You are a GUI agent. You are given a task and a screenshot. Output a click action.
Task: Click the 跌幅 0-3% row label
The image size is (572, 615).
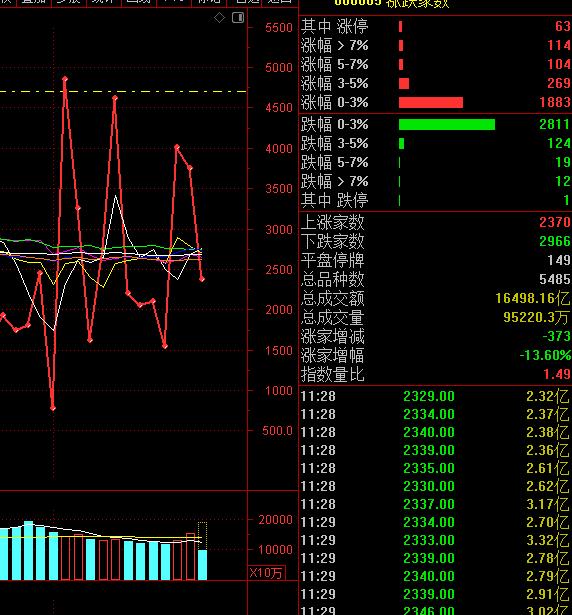(335, 124)
